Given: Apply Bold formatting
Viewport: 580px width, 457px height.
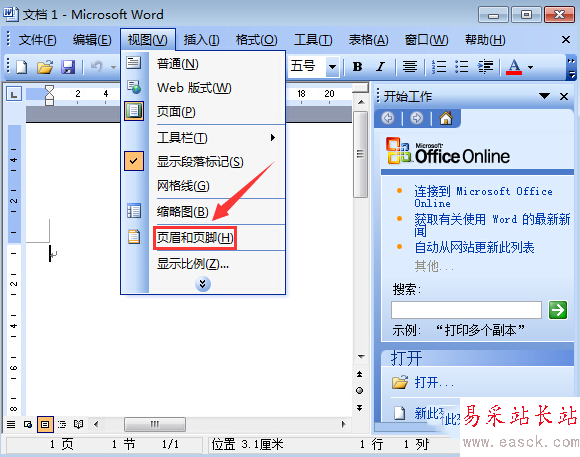Looking at the screenshot, I should [x=357, y=67].
